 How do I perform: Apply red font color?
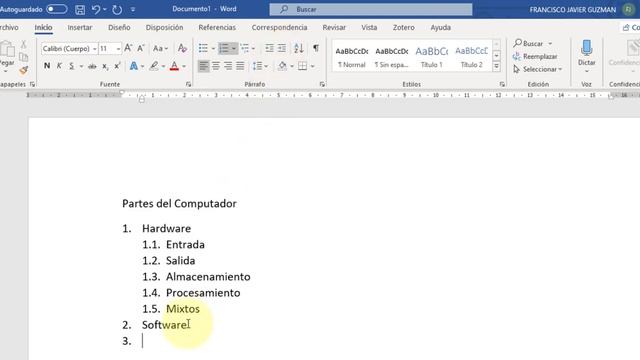click(x=174, y=66)
